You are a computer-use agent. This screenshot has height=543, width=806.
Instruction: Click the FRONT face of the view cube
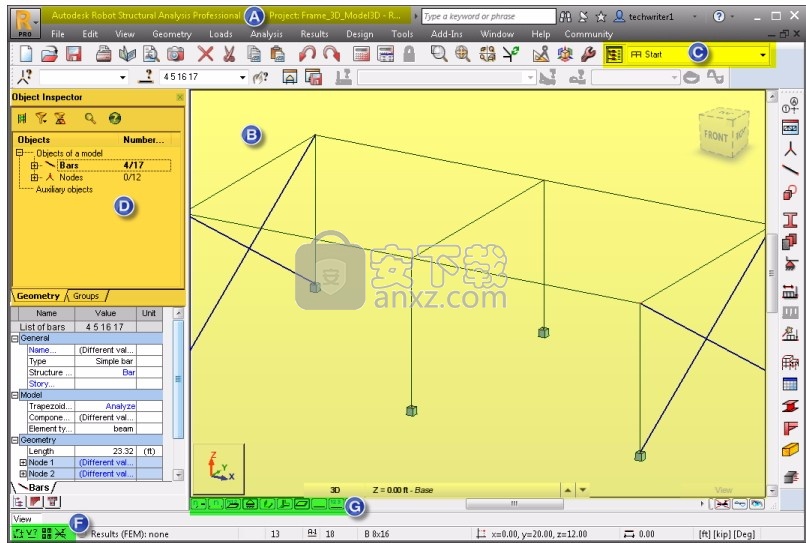[x=716, y=136]
